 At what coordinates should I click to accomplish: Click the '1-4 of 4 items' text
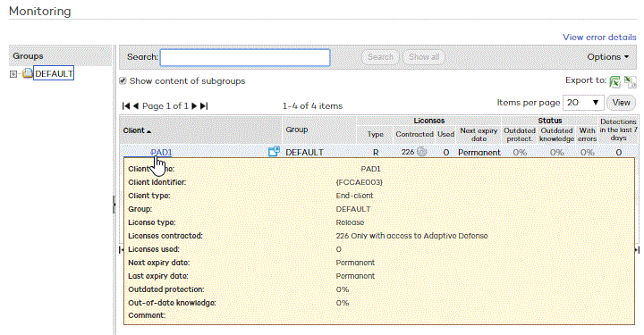click(312, 105)
